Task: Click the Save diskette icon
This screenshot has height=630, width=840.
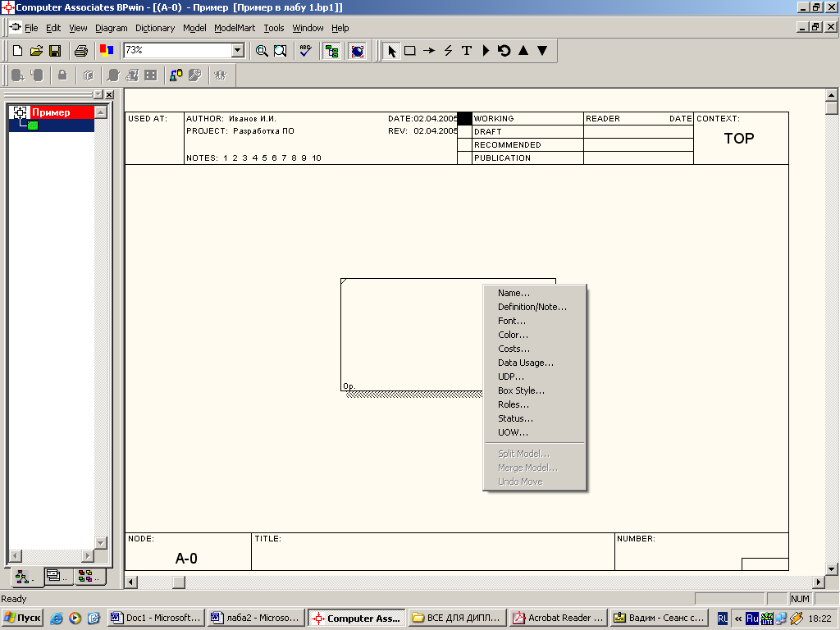Action: pyautogui.click(x=55, y=51)
